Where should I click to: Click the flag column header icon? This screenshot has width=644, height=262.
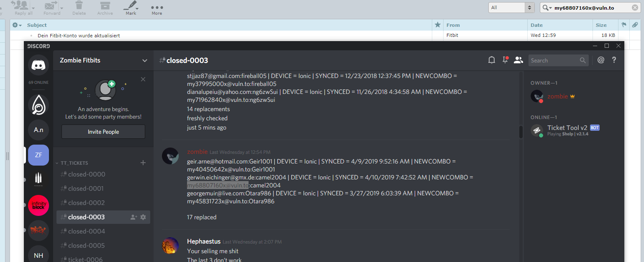pyautogui.click(x=624, y=25)
